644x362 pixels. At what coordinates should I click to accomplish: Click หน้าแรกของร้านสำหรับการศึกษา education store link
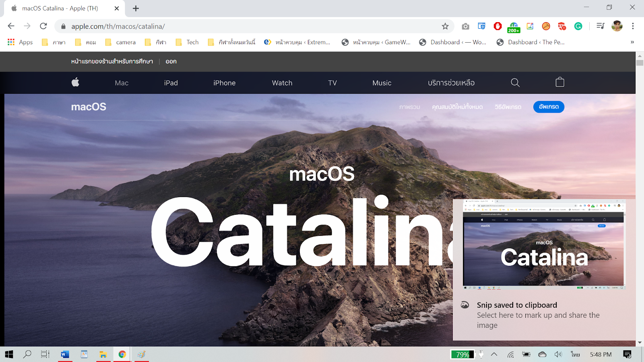pos(112,62)
